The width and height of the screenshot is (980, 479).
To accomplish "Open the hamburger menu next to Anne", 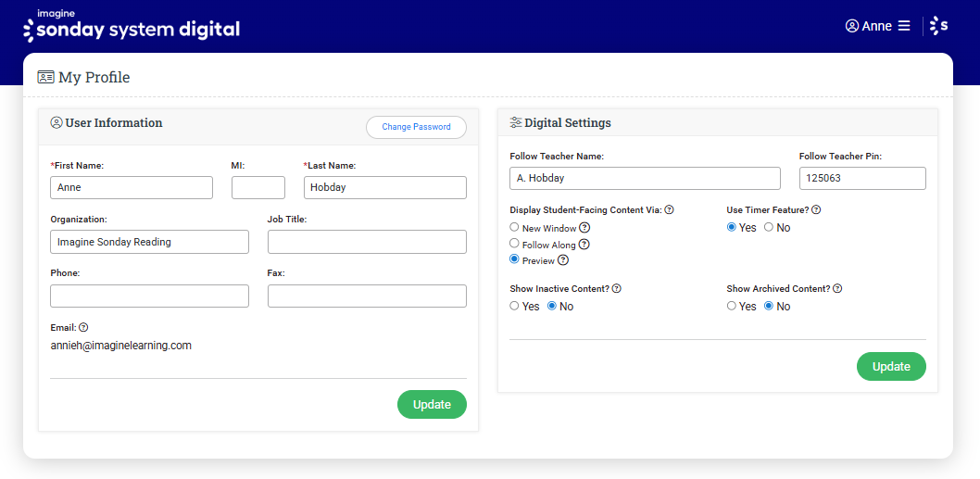I will coord(904,26).
